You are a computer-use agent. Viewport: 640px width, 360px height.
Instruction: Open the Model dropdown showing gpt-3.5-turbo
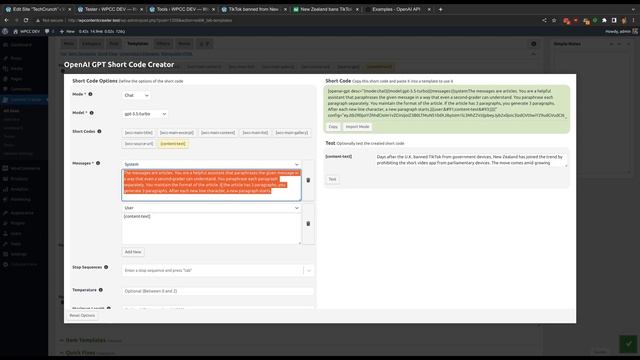(x=145, y=114)
